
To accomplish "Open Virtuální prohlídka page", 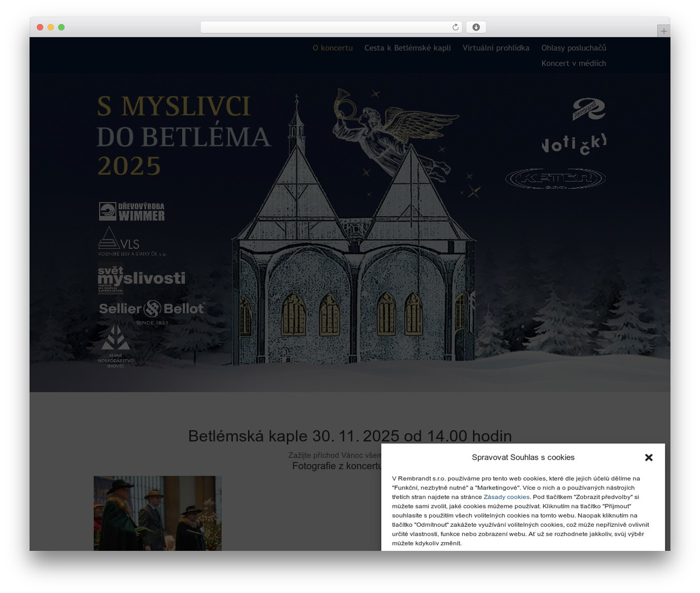I will pyautogui.click(x=496, y=48).
